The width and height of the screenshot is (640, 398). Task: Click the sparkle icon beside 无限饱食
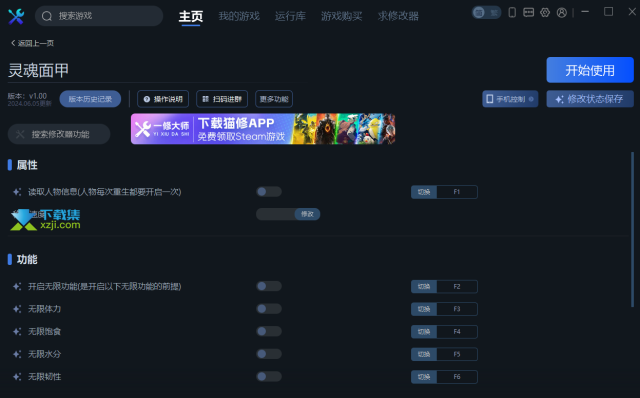(17, 331)
